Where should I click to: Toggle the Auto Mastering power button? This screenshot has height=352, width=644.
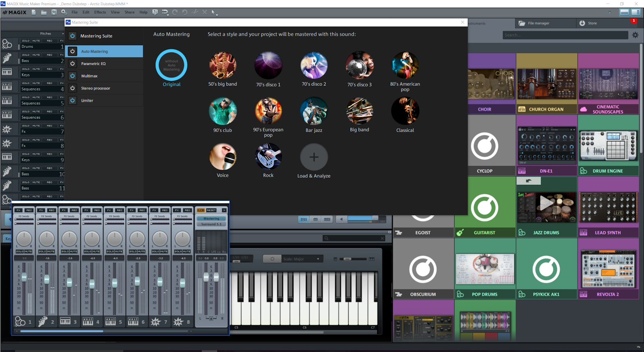(x=72, y=51)
